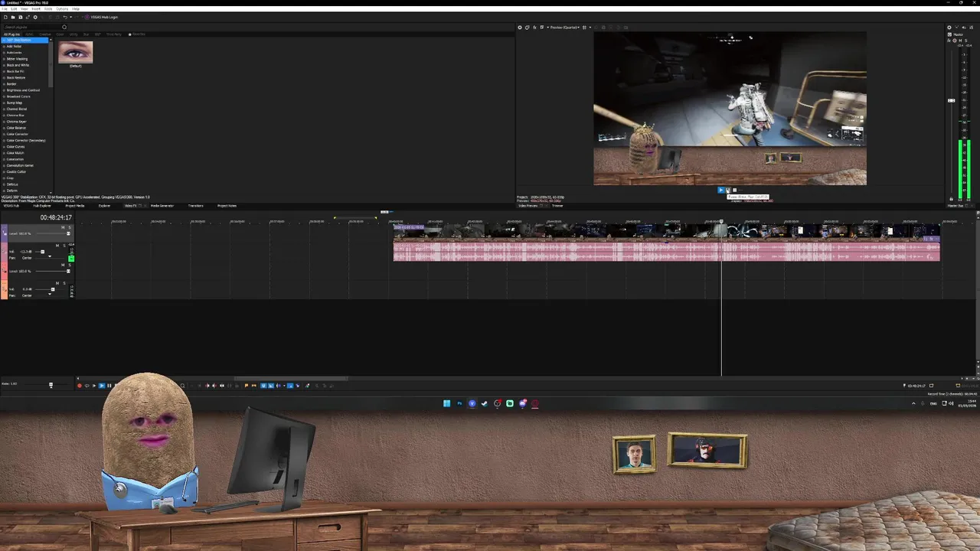The image size is (980, 551).
Task: Toggle the Enable Snapping magnet icon
Action: point(263,386)
